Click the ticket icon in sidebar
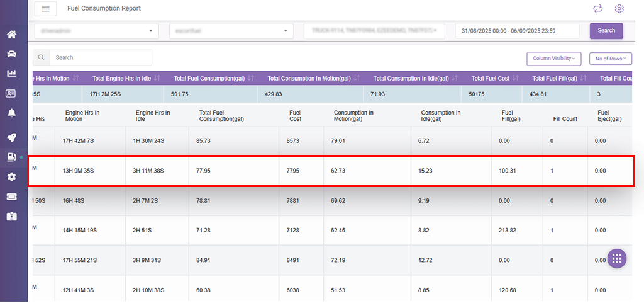 (x=11, y=197)
